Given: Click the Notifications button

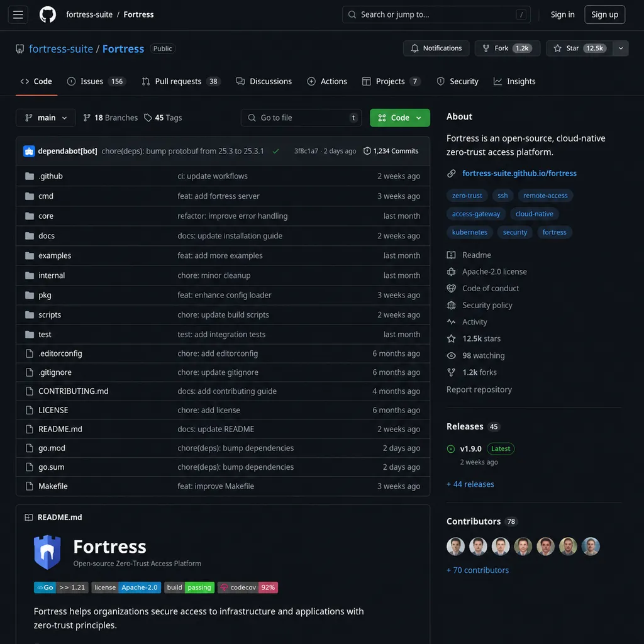Looking at the screenshot, I should [436, 48].
